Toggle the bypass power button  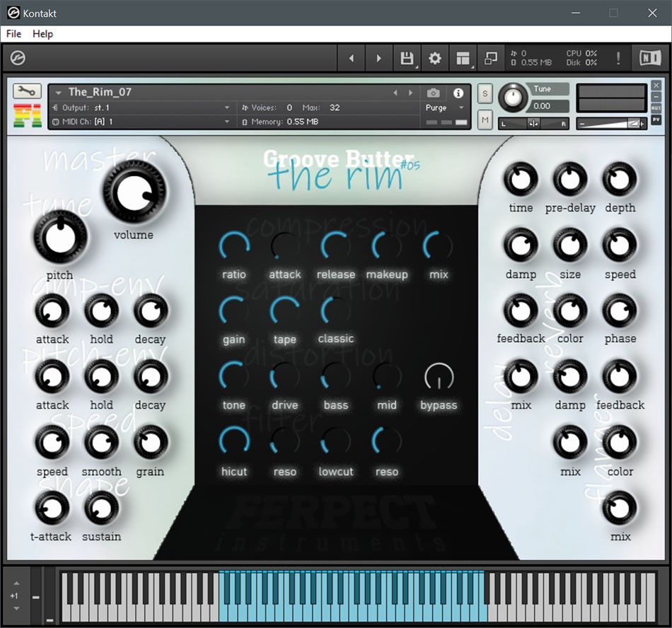(x=439, y=377)
